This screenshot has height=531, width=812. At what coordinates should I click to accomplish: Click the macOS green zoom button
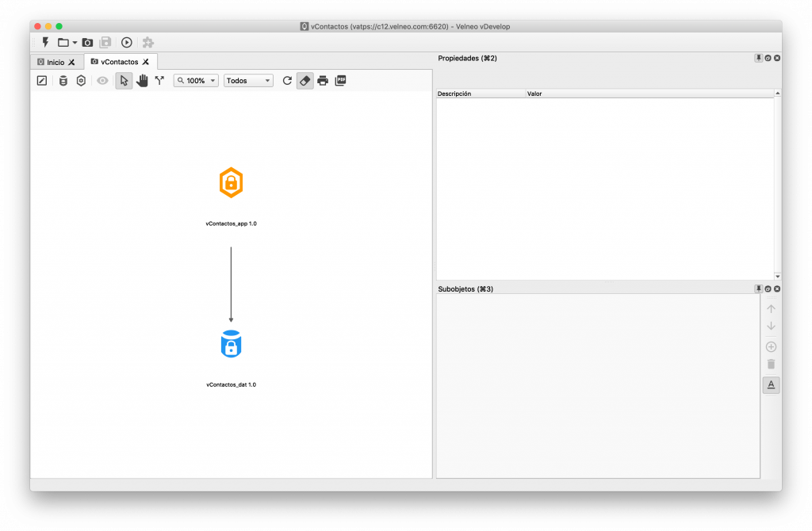pos(59,26)
